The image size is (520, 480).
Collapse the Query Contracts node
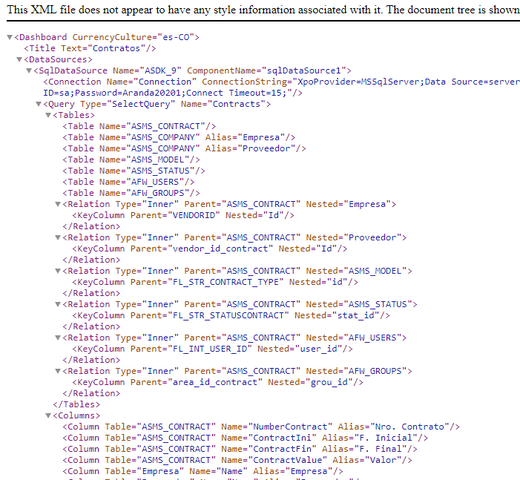pyautogui.click(x=39, y=104)
